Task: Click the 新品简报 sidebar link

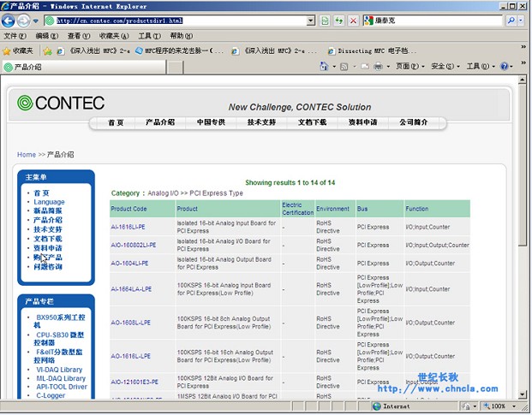Action: point(48,210)
